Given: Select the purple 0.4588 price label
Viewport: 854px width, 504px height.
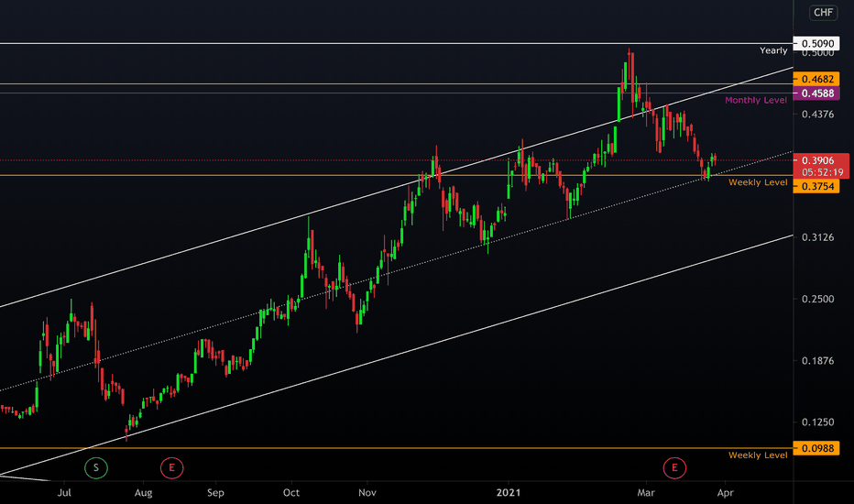Looking at the screenshot, I should click(x=816, y=93).
